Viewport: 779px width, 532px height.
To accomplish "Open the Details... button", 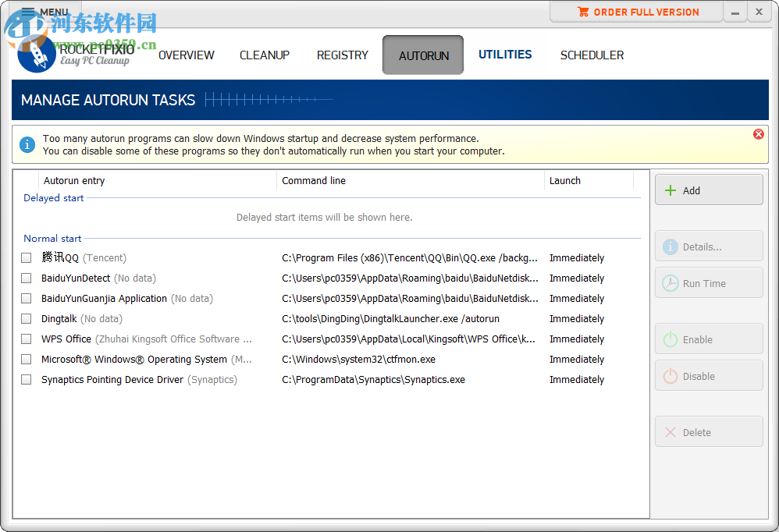I will coord(709,246).
